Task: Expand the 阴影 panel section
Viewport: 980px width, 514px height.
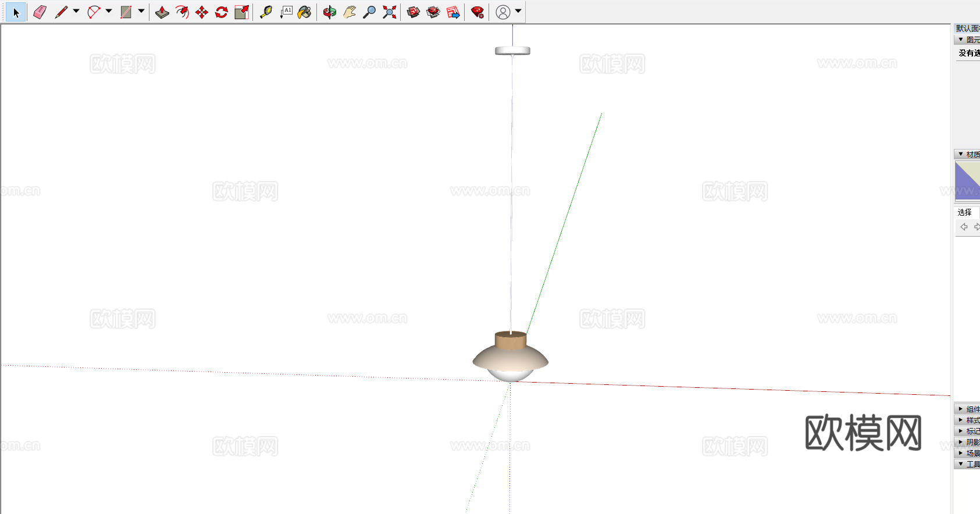Action: coord(961,442)
